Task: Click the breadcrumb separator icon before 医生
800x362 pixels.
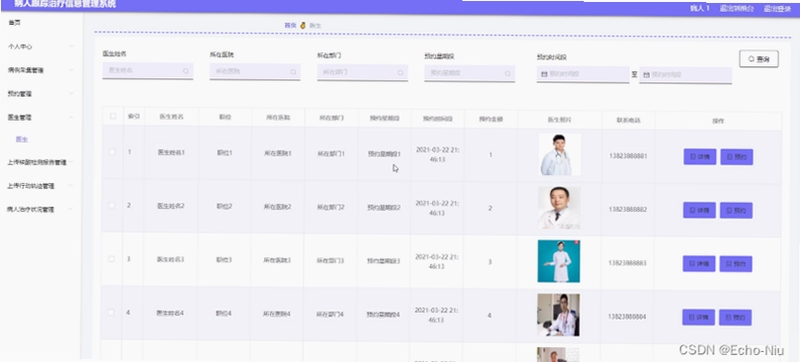Action: 303,25
